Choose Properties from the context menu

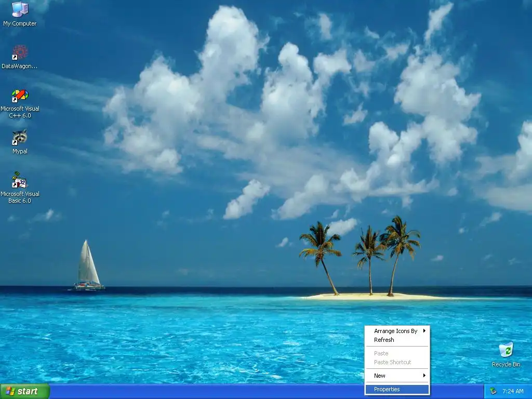(x=397, y=389)
